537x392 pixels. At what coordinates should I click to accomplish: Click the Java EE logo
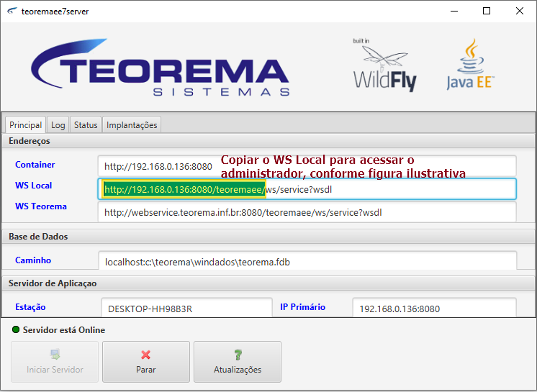click(x=471, y=64)
